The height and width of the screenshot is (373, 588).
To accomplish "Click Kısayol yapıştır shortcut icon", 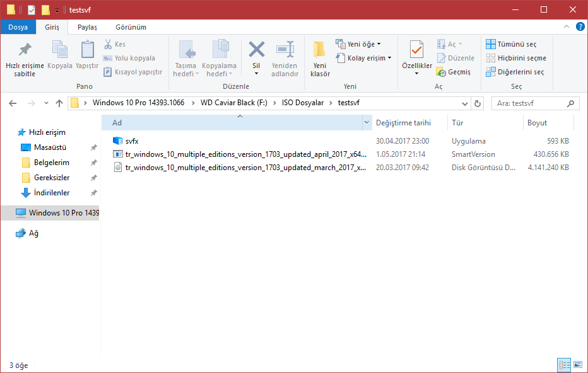I will [x=108, y=72].
